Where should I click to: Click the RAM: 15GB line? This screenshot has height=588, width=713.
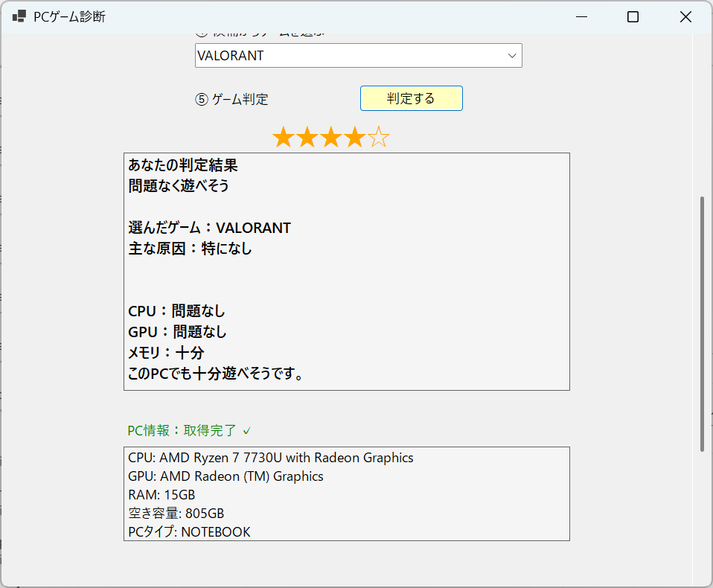[162, 495]
